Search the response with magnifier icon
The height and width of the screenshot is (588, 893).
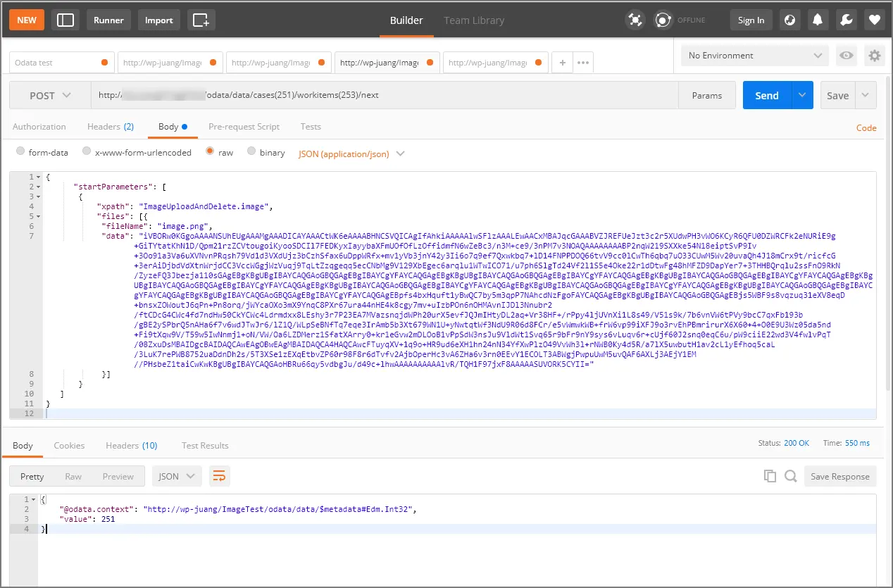point(791,476)
